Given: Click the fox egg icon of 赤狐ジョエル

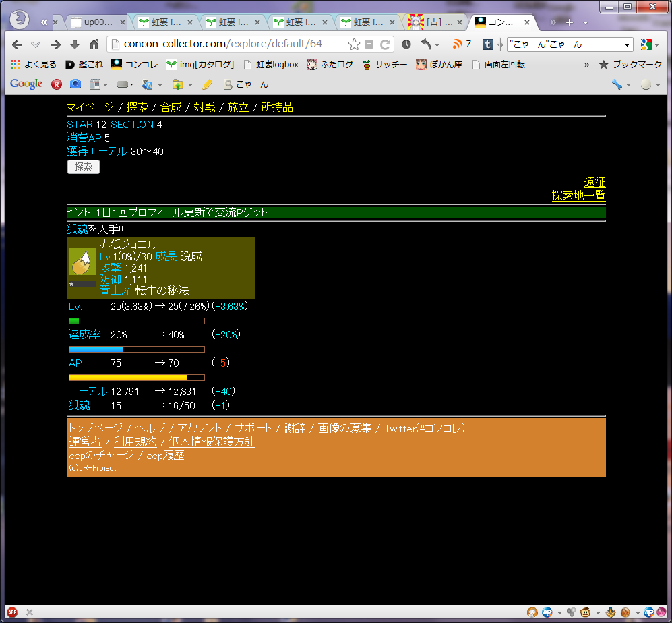Looking at the screenshot, I should pos(82,262).
